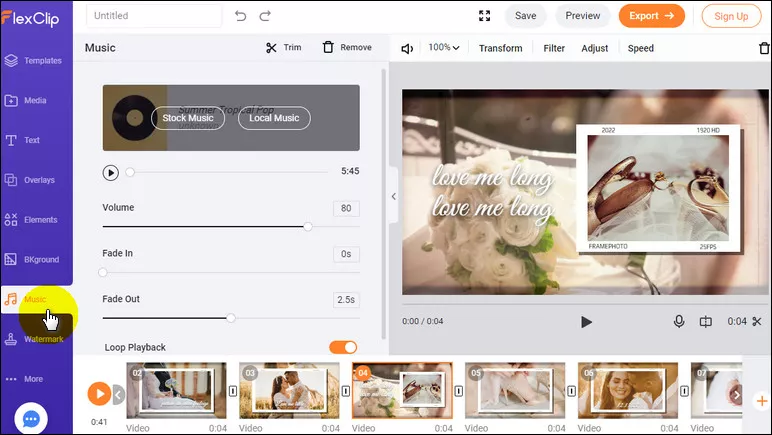Click the music panel vertical scrollbar

click(384, 204)
